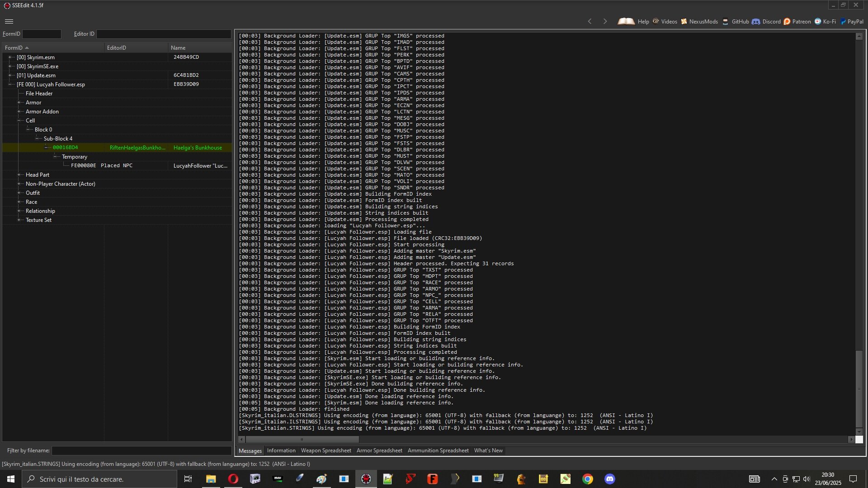Screen dimensions: 868x488
Task: Click the forward navigation arrow
Action: coord(605,21)
